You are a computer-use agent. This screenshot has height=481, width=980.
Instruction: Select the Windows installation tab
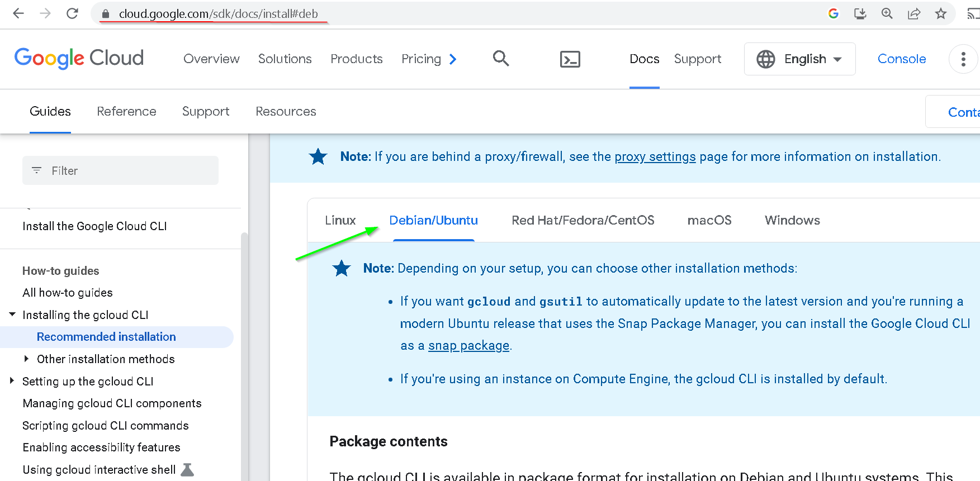[792, 220]
